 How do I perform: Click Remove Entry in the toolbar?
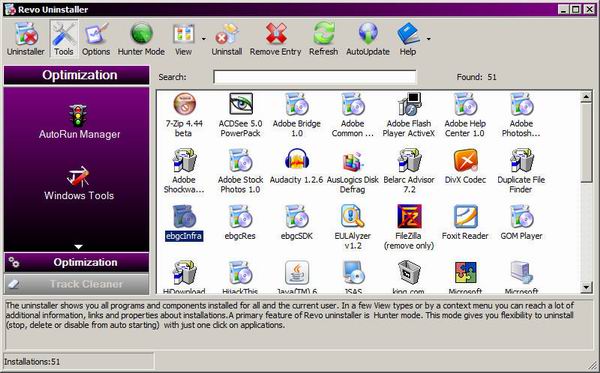276,39
